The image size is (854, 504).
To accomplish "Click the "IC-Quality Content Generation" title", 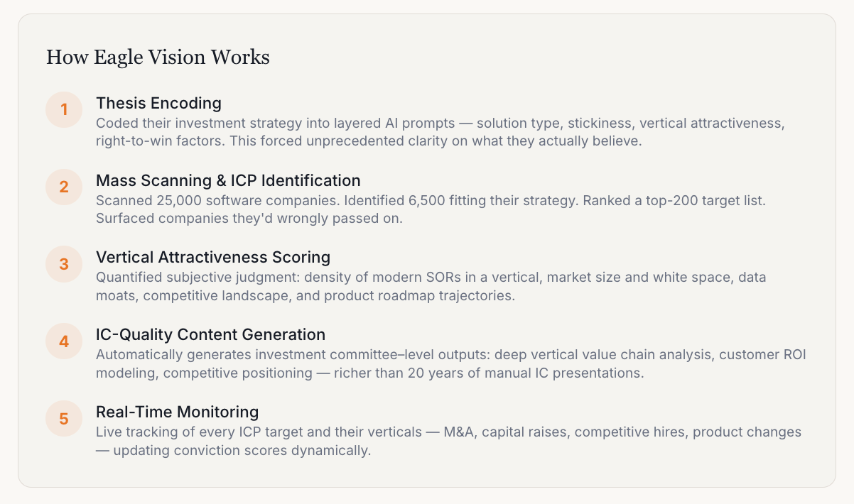I will point(210,334).
